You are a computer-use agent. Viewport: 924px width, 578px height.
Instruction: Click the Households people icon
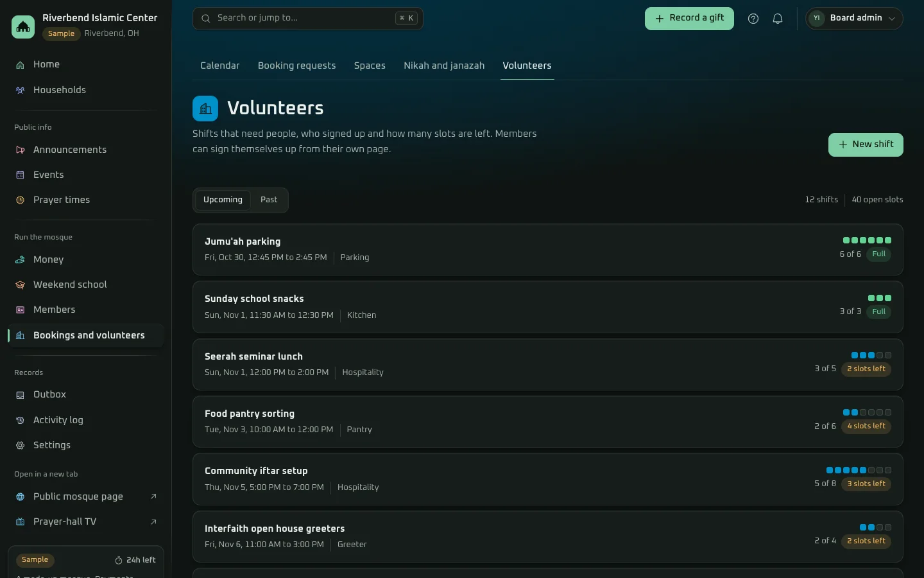[20, 91]
